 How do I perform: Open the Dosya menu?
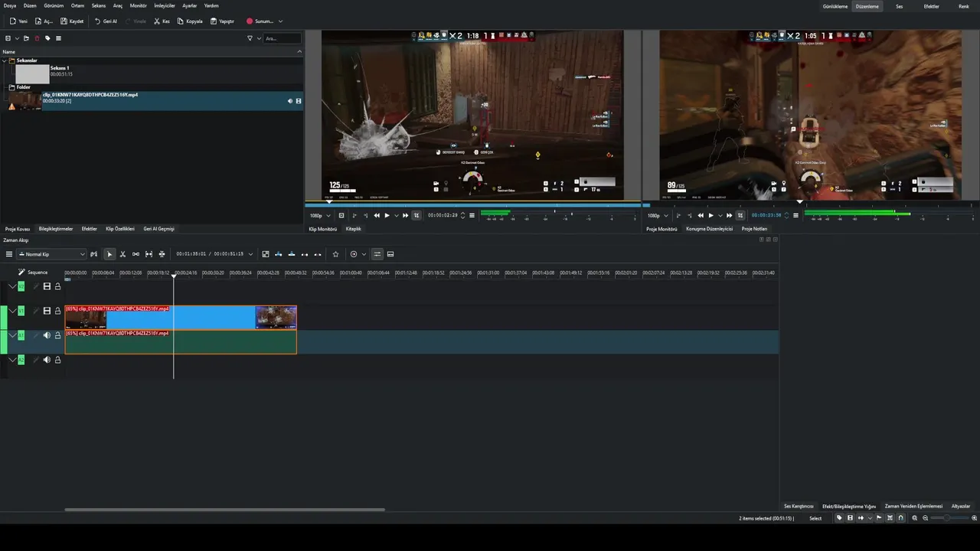click(x=10, y=5)
